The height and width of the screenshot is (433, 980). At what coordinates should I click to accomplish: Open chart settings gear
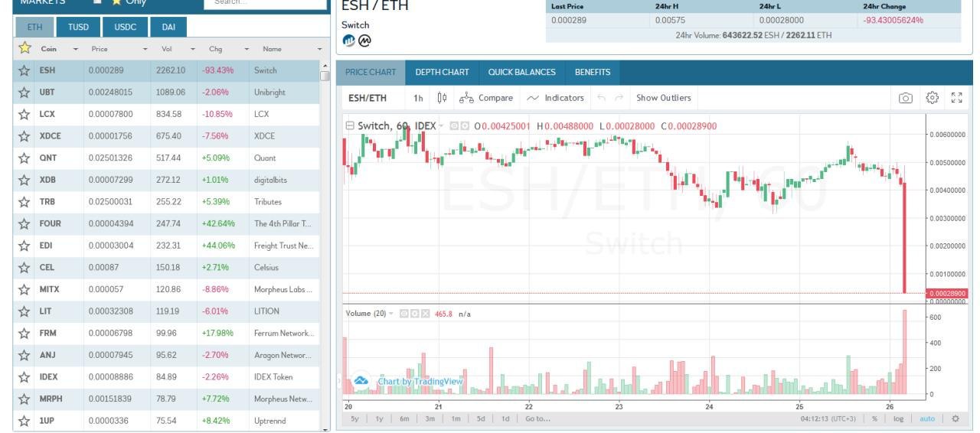[x=932, y=98]
